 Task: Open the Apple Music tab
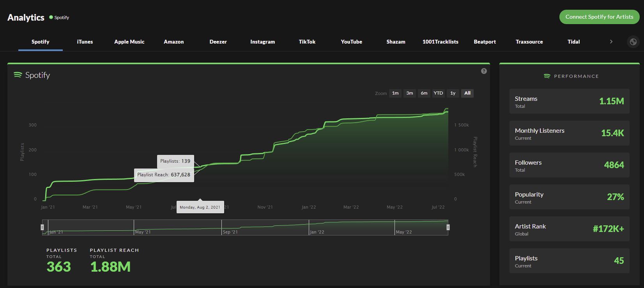[129, 42]
